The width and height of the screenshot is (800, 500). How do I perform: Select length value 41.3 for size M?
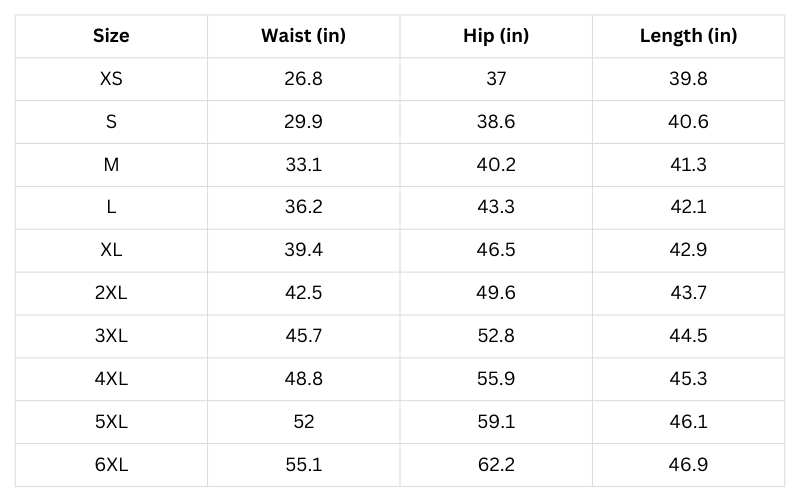688,165
